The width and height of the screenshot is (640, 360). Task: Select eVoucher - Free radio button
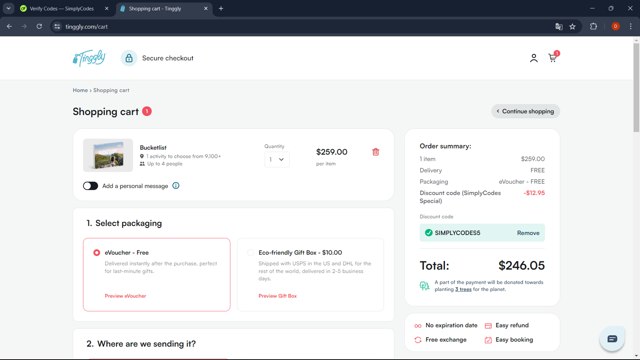tap(96, 253)
